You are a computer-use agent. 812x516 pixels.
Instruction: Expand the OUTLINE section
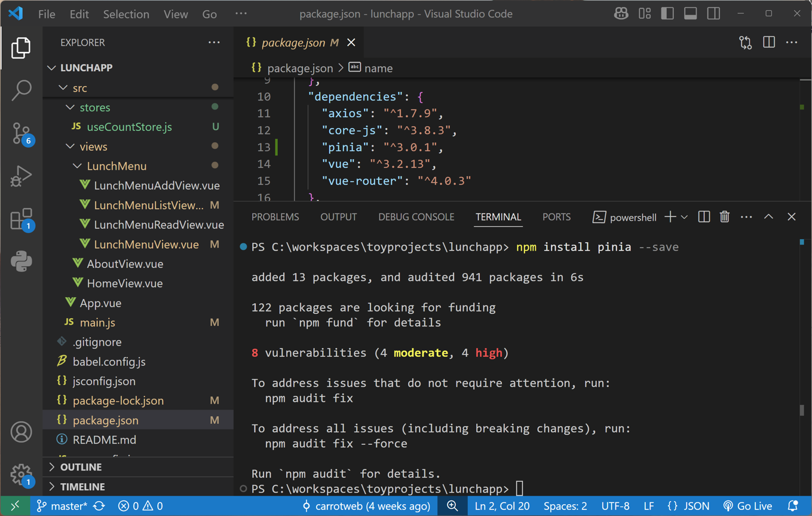(x=139, y=467)
